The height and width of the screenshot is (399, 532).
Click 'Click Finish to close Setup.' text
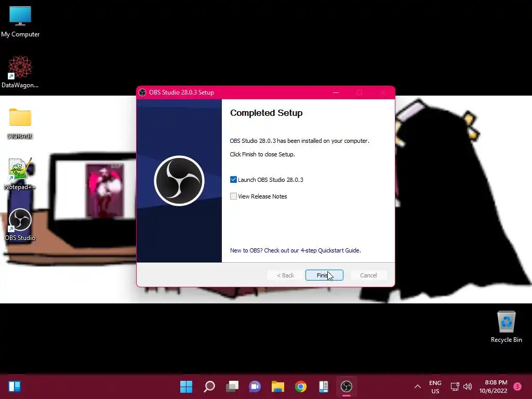click(262, 154)
